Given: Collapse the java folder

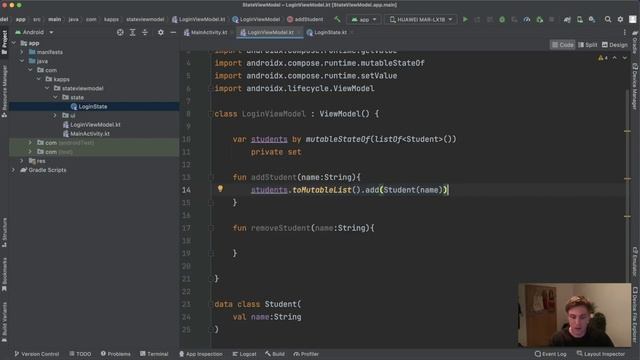Looking at the screenshot, I should [x=22, y=61].
